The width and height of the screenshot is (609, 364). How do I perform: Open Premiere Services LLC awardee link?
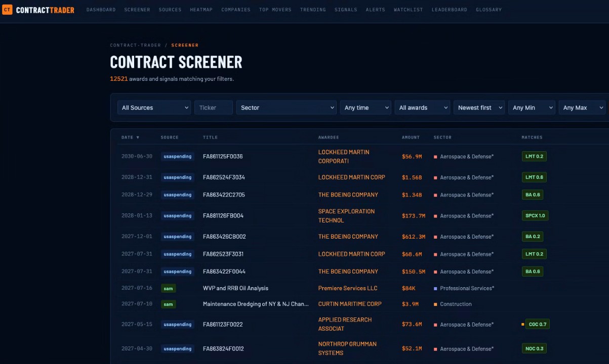(348, 288)
